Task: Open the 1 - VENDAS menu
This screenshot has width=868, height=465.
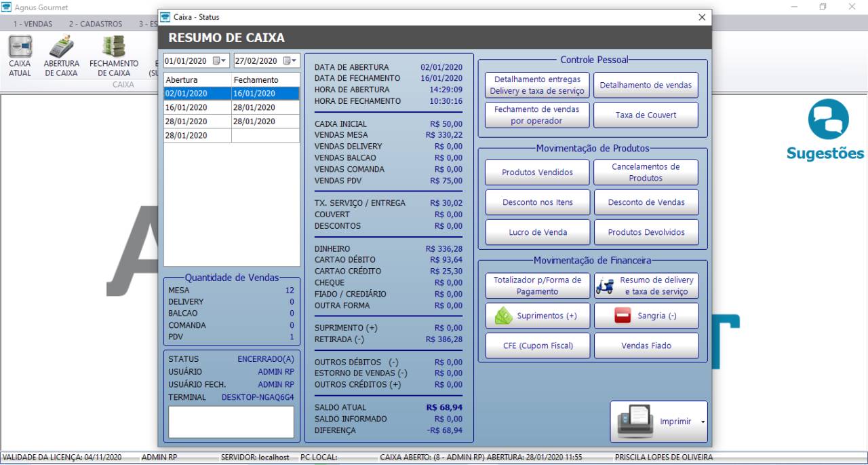Action: click(33, 24)
